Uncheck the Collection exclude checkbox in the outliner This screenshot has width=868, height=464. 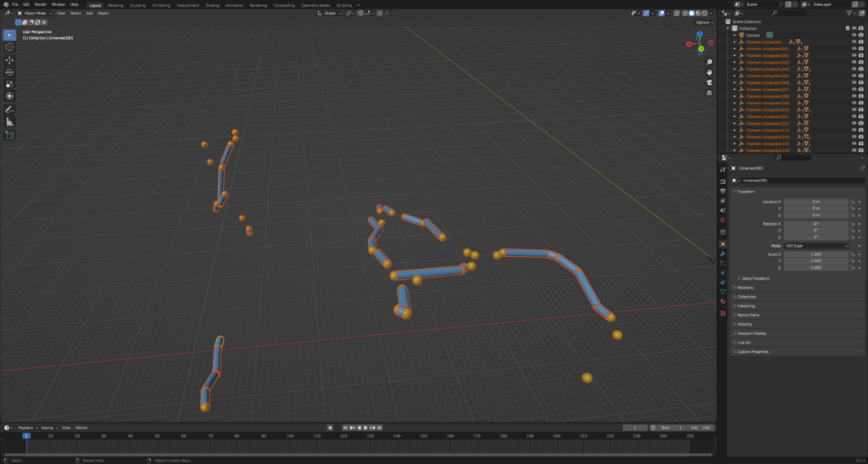(846, 28)
